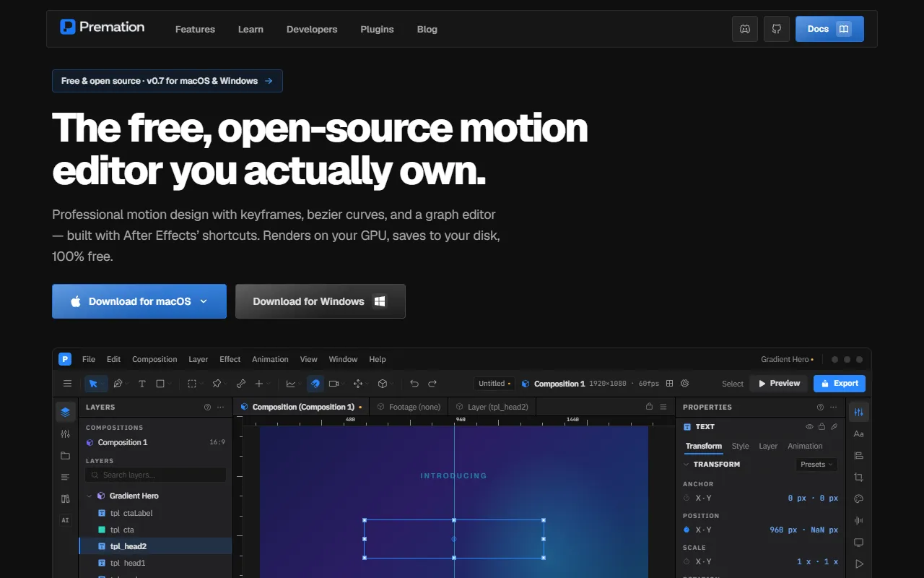This screenshot has width=924, height=578.
Task: Open the Docs button in header
Action: point(829,29)
